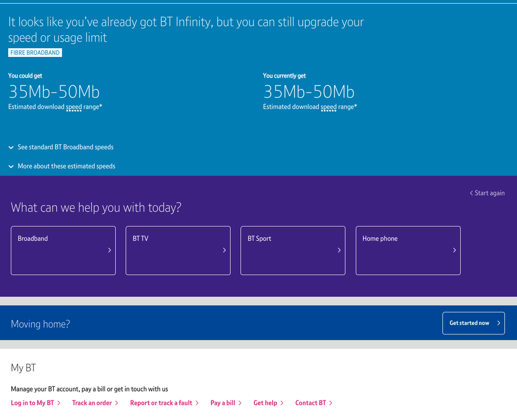Click the chevron arrow on Broadband card
This screenshot has height=420, width=517.
pos(110,251)
